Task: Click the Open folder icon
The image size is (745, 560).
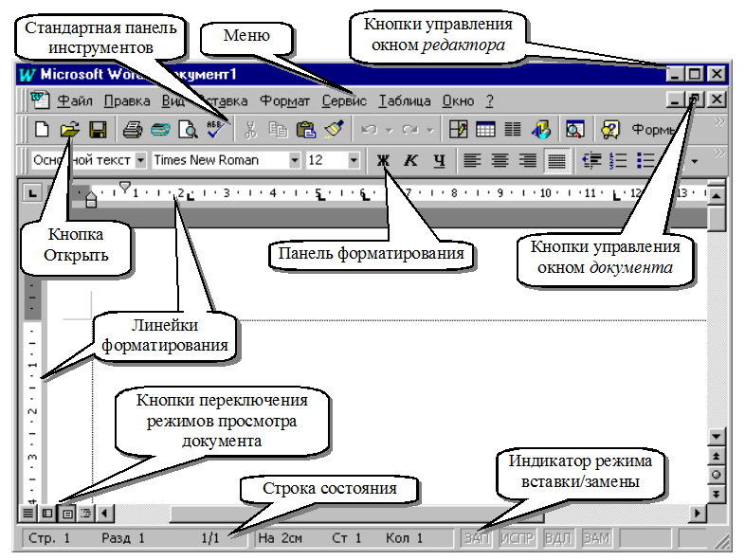Action: (x=70, y=129)
